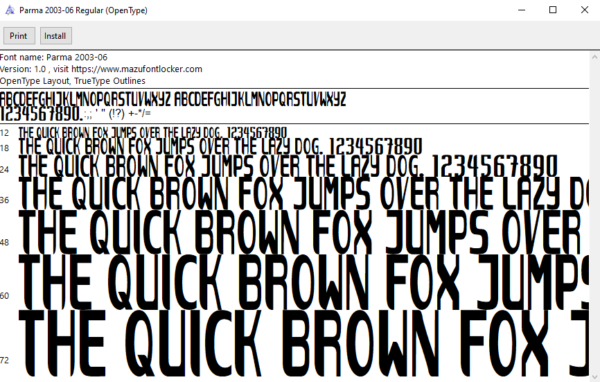Click the size label 48
Screen dimensions: 600x382
point(4,242)
